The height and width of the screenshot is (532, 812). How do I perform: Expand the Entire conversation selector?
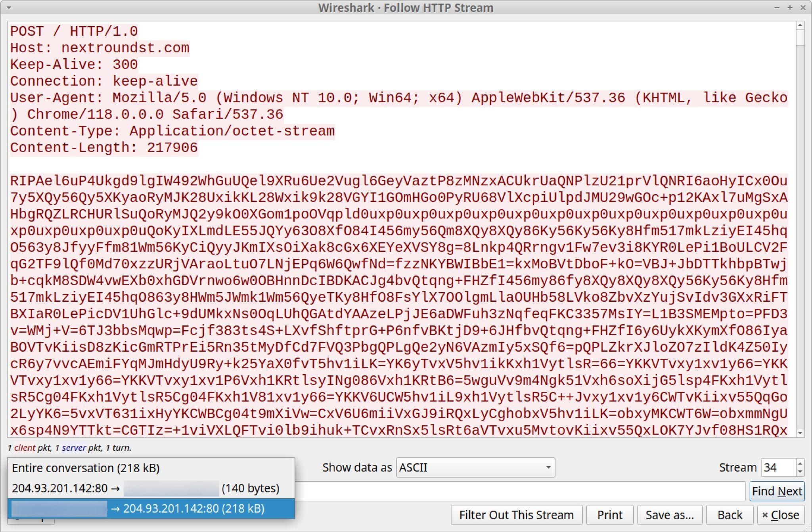click(x=151, y=467)
